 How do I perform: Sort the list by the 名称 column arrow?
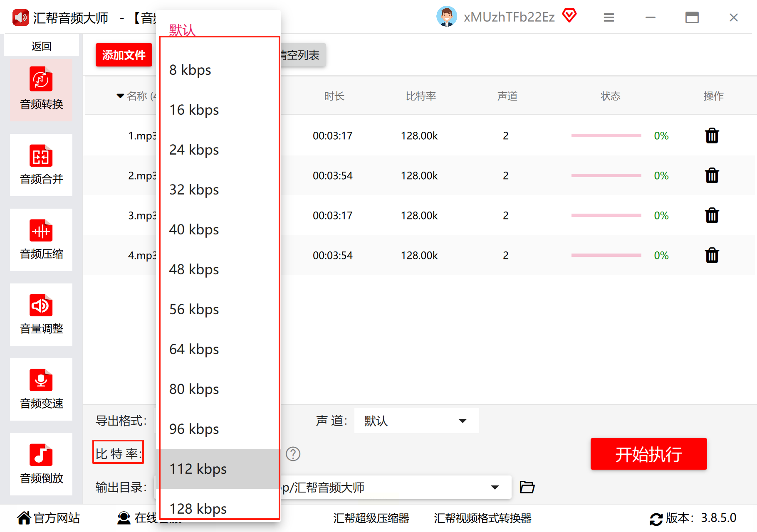[120, 96]
